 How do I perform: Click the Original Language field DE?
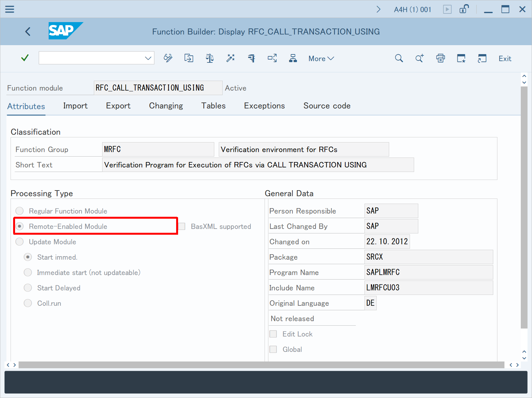coord(371,303)
